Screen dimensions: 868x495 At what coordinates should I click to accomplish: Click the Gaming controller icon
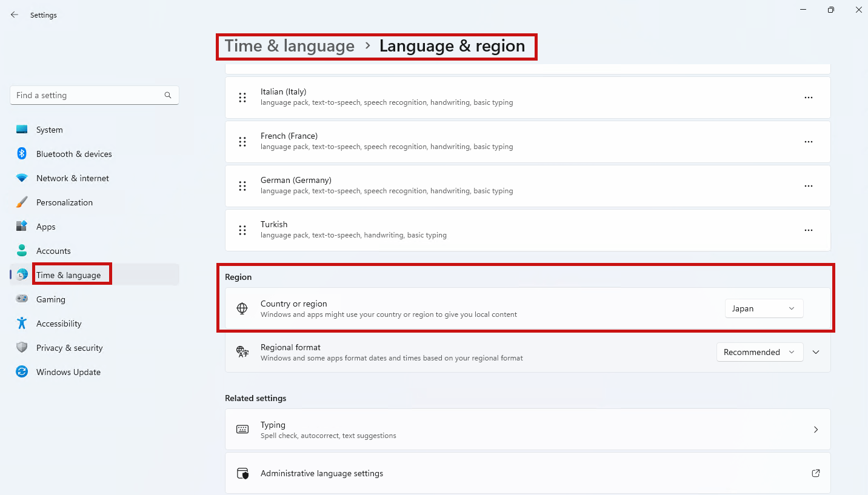(x=22, y=299)
